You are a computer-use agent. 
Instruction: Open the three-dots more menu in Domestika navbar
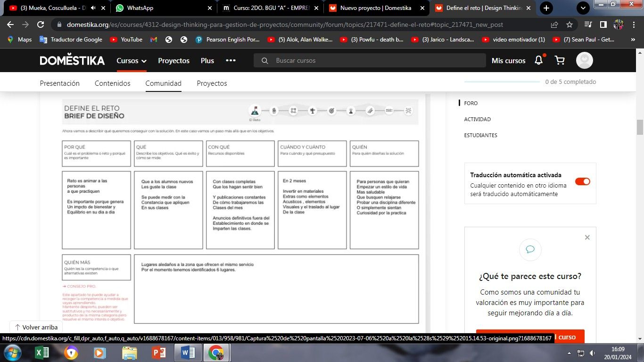pyautogui.click(x=231, y=60)
